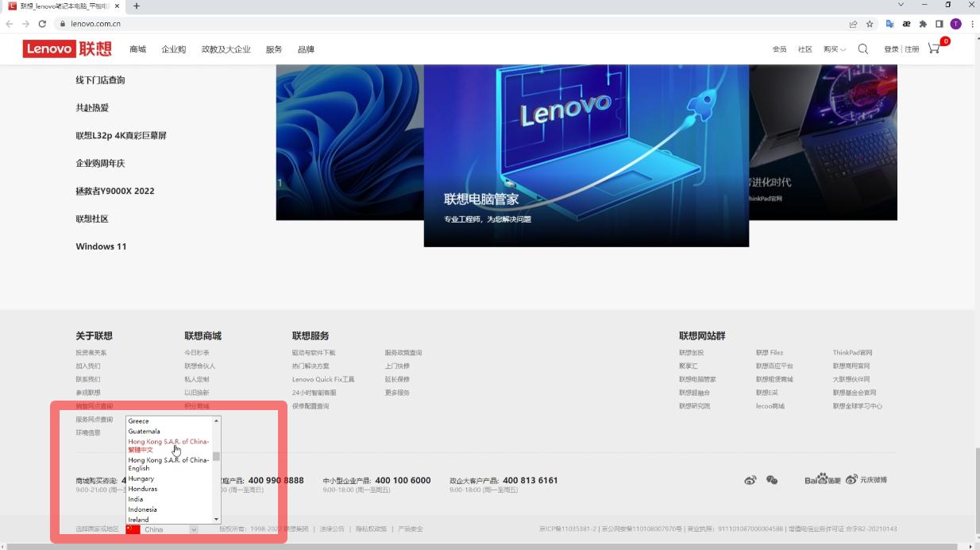The image size is (980, 550).
Task: Open Baidu Tieba from footer icons
Action: 823,480
